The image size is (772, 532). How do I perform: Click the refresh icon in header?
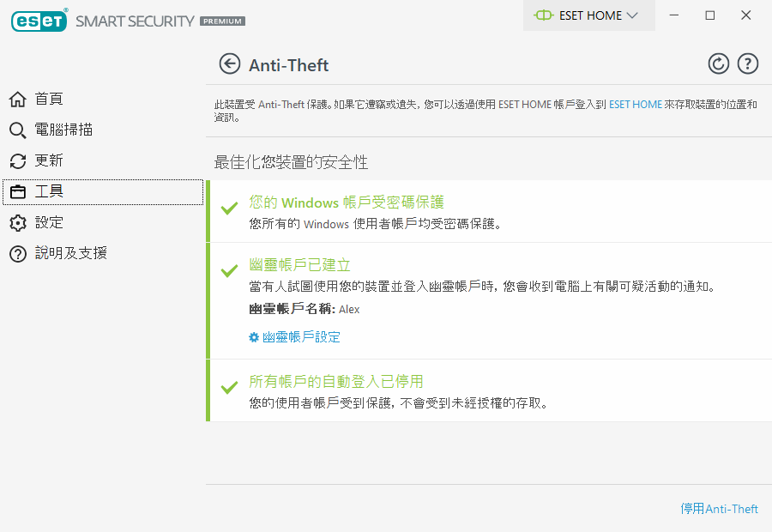(718, 64)
